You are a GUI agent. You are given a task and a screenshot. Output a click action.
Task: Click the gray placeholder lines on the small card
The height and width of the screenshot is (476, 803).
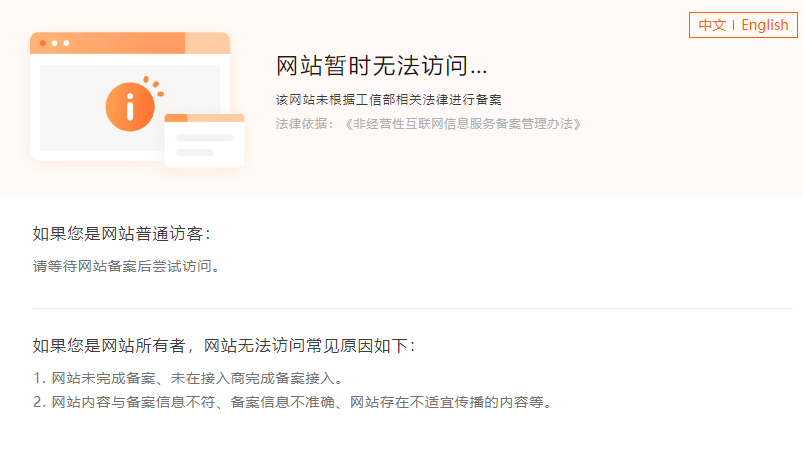click(x=204, y=145)
